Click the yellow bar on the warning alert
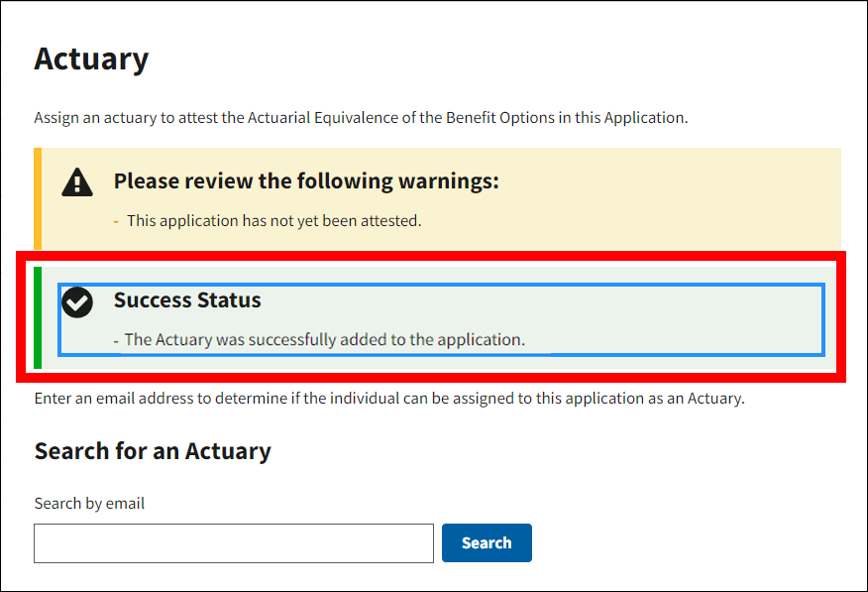 click(x=38, y=198)
